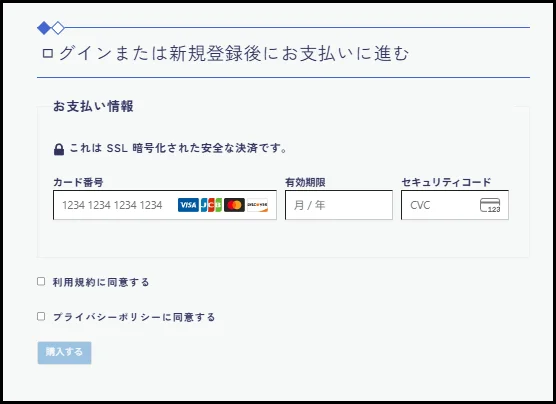Click the SSL padlock icon
Screen dimensions: 556x404
tap(59, 149)
